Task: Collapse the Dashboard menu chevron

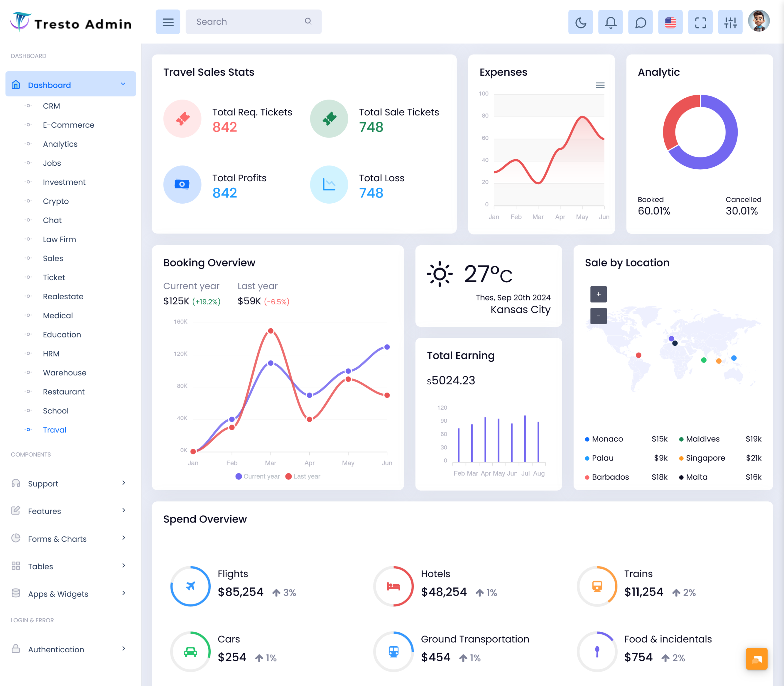Action: pos(123,84)
